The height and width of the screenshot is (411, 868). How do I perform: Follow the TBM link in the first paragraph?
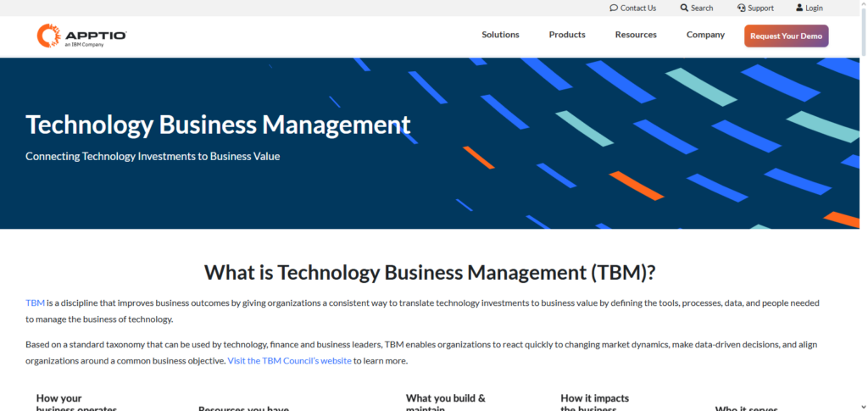[x=35, y=303]
